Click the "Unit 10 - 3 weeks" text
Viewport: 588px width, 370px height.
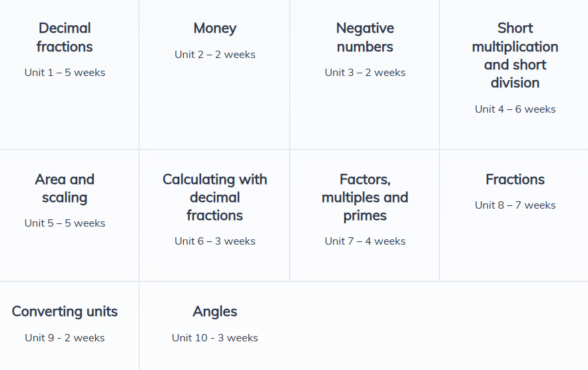tap(214, 338)
